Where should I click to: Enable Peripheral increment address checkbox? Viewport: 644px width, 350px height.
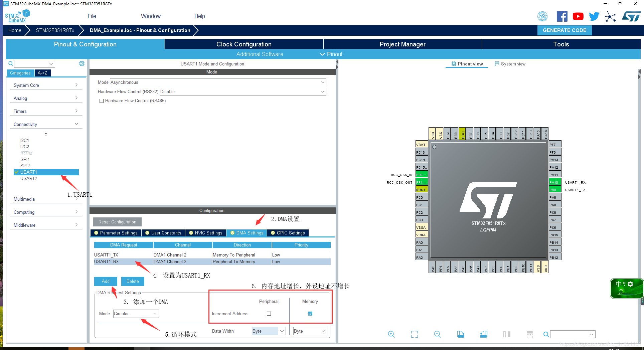(x=269, y=314)
